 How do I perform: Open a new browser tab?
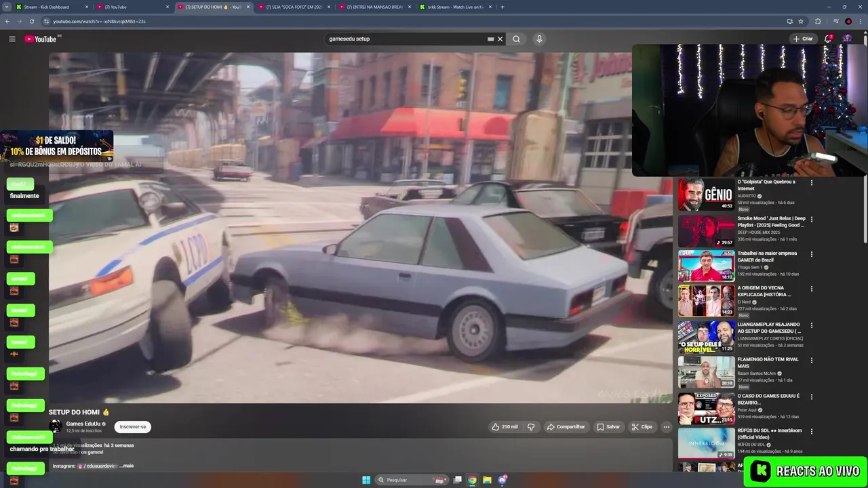502,7
